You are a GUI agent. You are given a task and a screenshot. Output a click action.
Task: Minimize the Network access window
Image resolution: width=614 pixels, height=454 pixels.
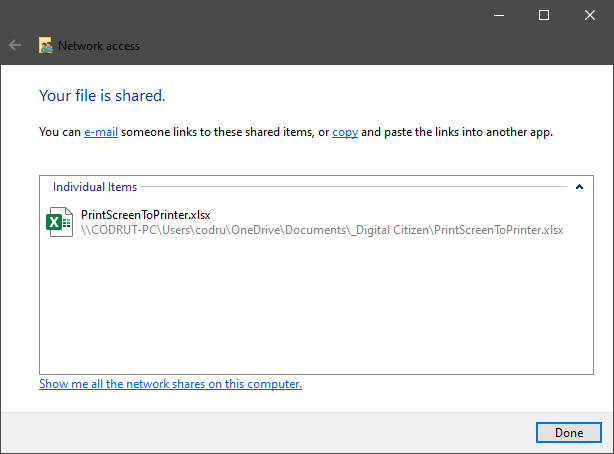pos(499,15)
